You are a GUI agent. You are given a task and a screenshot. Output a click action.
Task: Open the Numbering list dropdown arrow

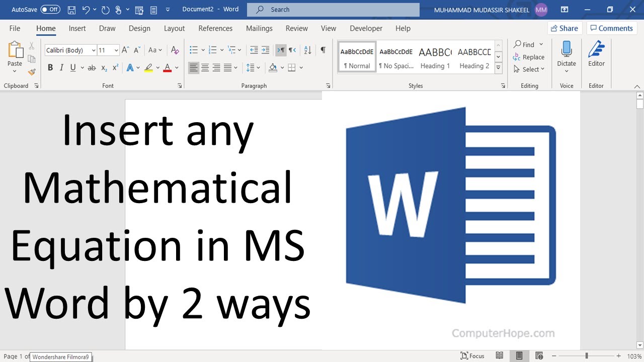pos(221,50)
